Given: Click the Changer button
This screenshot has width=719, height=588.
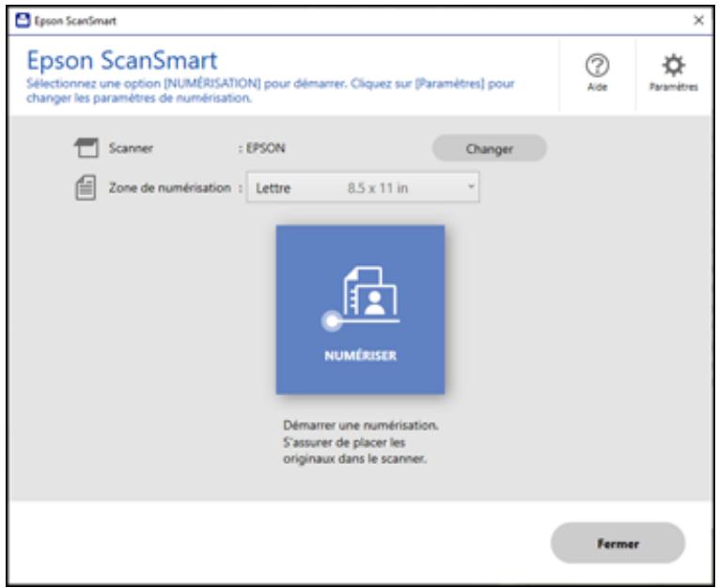Looking at the screenshot, I should point(490,148).
